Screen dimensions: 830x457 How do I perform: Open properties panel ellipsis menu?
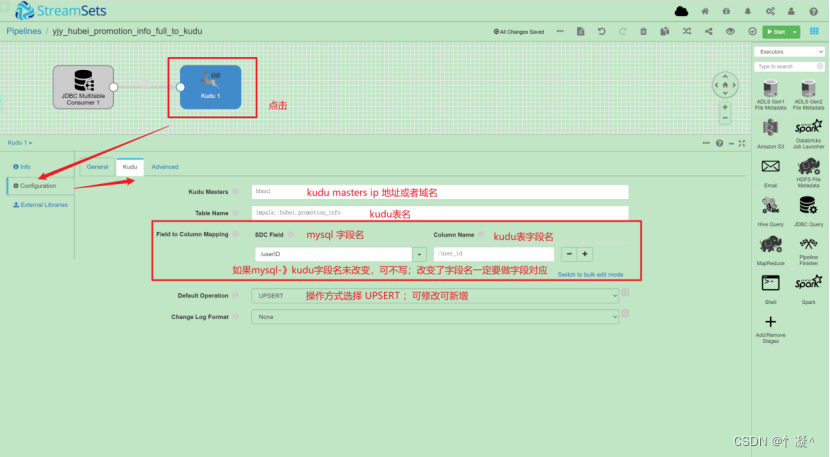(x=706, y=143)
